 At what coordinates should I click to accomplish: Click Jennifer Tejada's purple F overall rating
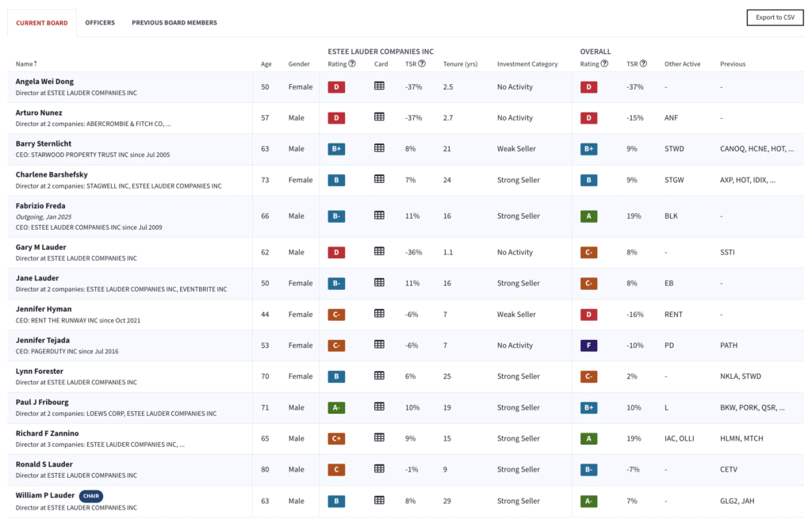tap(589, 345)
